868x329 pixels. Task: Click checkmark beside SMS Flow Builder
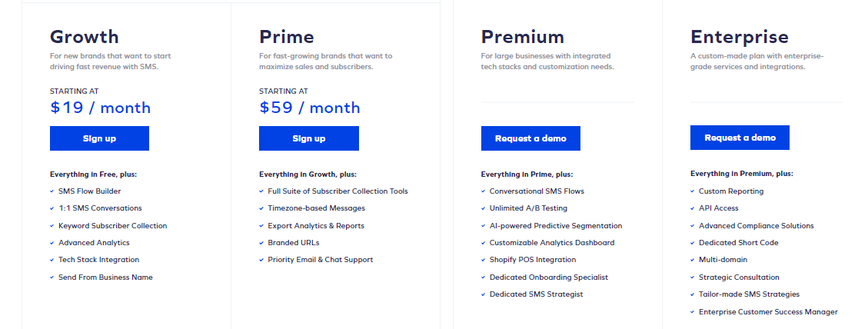click(x=52, y=191)
